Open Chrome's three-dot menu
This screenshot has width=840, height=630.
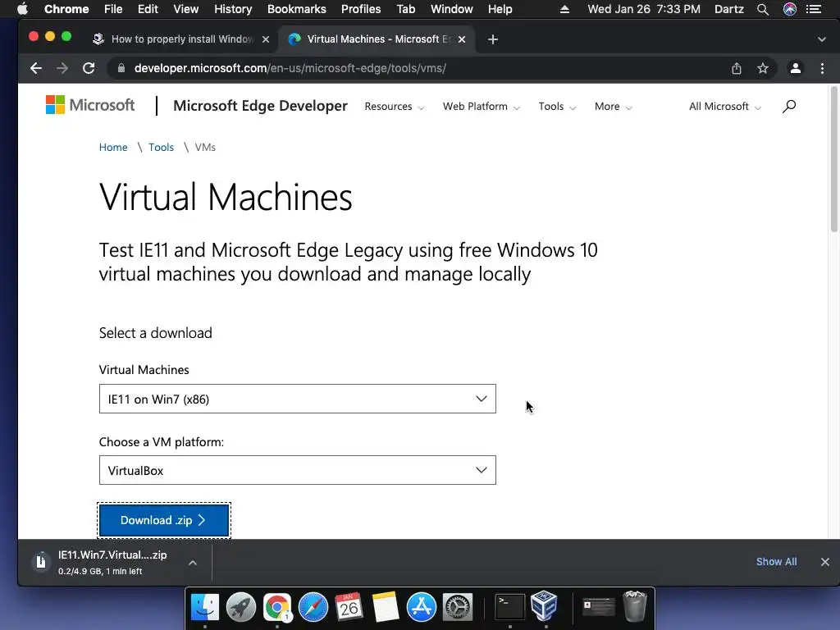click(822, 68)
